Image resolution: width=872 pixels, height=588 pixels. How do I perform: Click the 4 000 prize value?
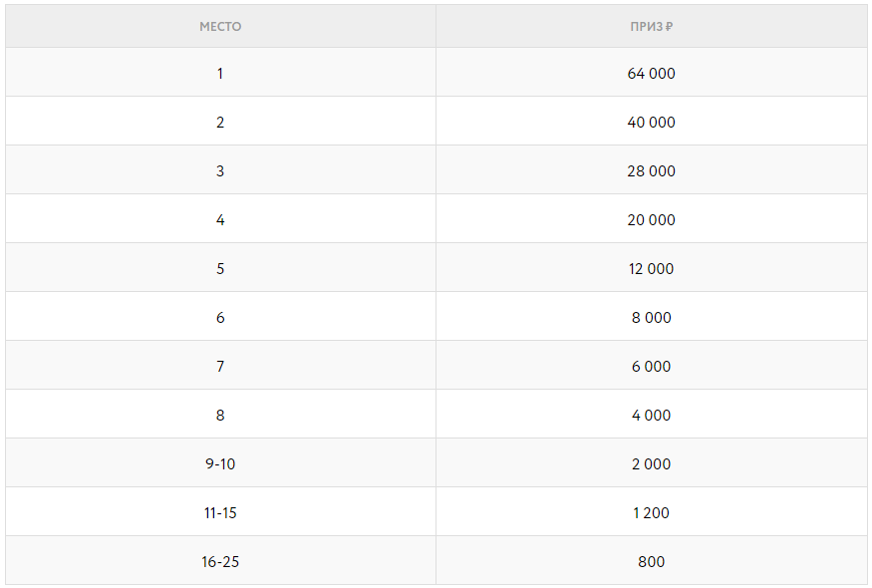click(x=651, y=416)
